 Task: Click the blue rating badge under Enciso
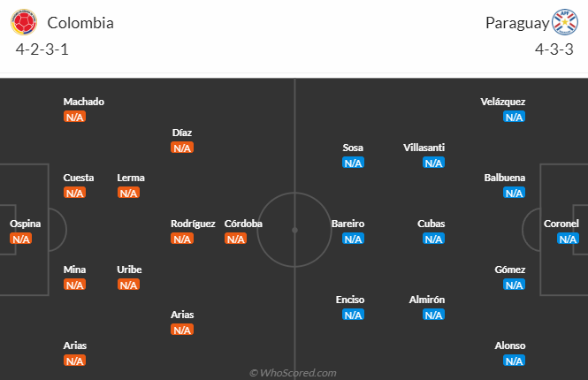coord(353,315)
